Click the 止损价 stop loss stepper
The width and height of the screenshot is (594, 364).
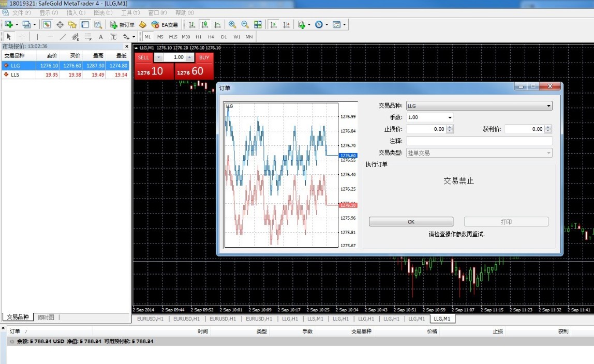[x=450, y=129]
